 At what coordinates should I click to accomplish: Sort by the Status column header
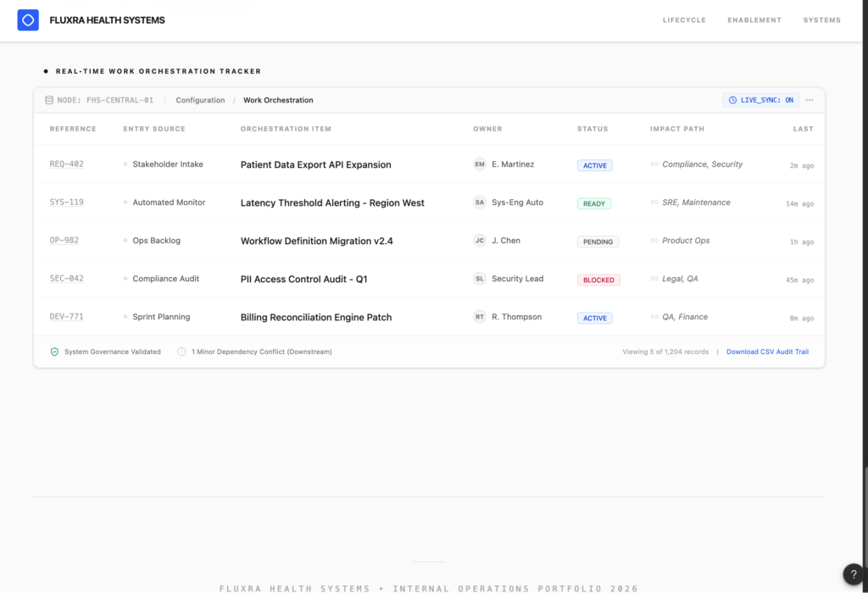pyautogui.click(x=593, y=129)
